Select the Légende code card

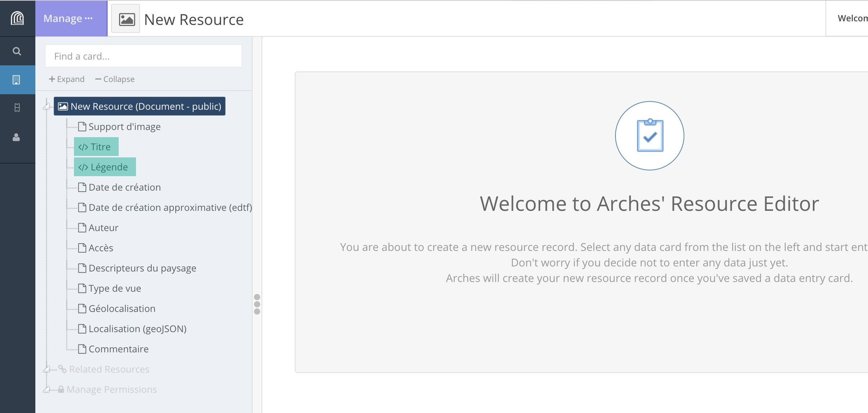[x=105, y=167]
